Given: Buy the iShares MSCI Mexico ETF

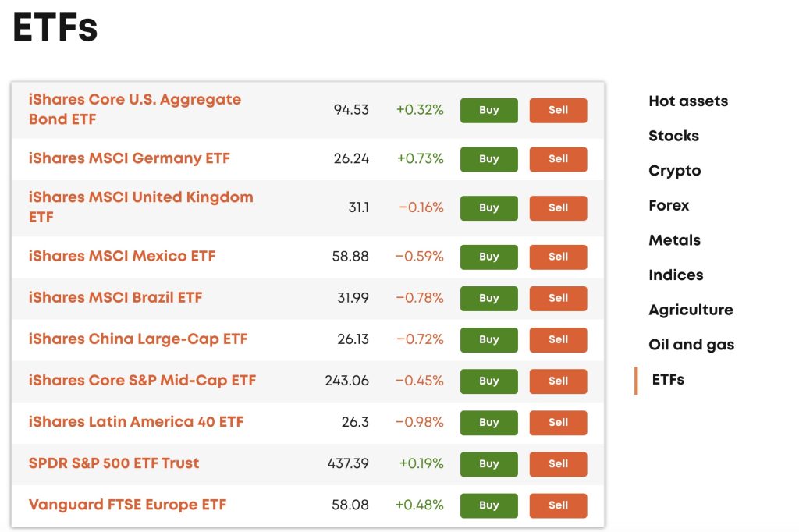Looking at the screenshot, I should point(488,257).
